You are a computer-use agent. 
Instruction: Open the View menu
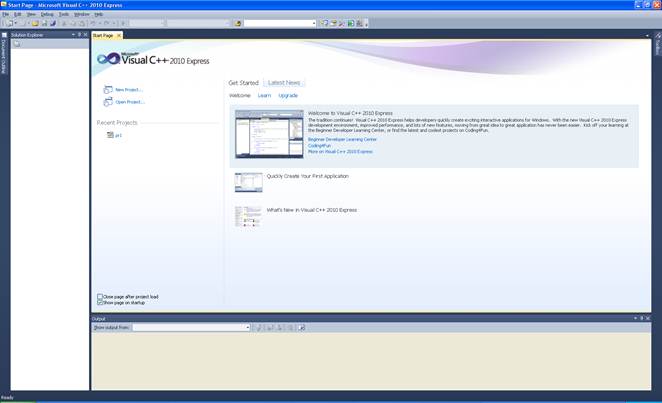click(x=31, y=14)
